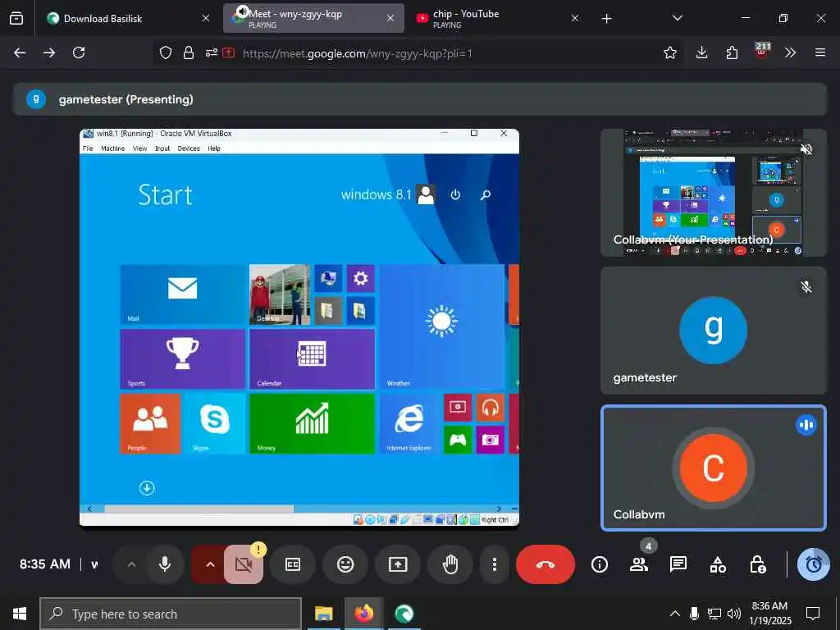Open the extensions puzzle icon
Image resolution: width=840 pixels, height=630 pixels.
click(732, 52)
